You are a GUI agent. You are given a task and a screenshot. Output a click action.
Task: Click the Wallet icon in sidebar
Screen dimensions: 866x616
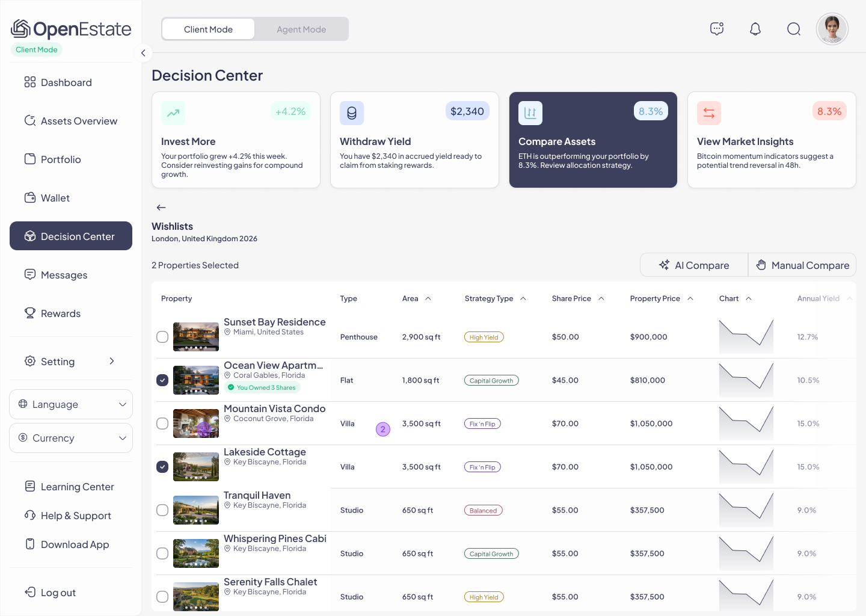point(30,198)
